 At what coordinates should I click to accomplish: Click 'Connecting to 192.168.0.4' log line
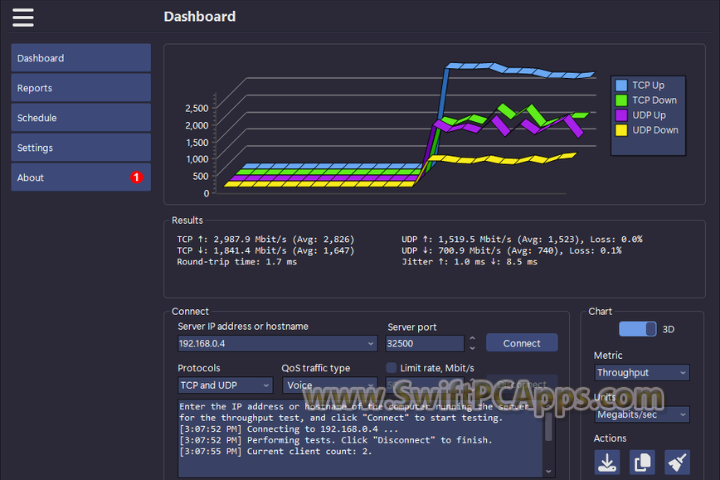288,429
